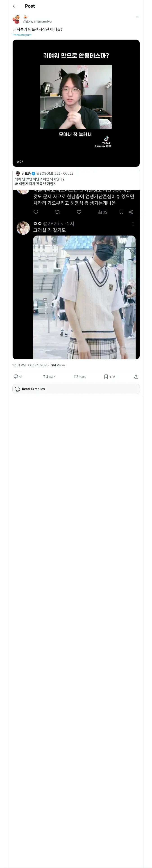Like the post with 6.9K likes
152x868 pixels.
click(x=76, y=376)
